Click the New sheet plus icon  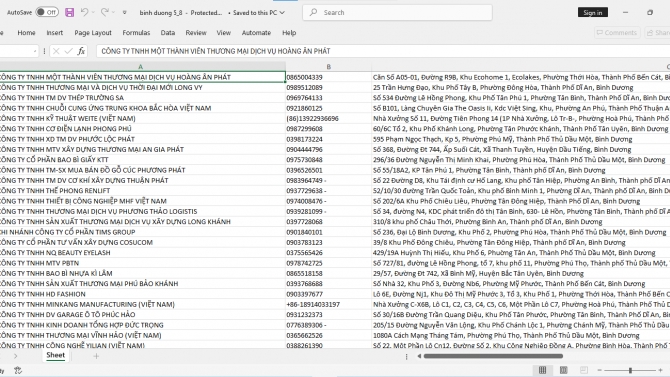click(x=96, y=356)
